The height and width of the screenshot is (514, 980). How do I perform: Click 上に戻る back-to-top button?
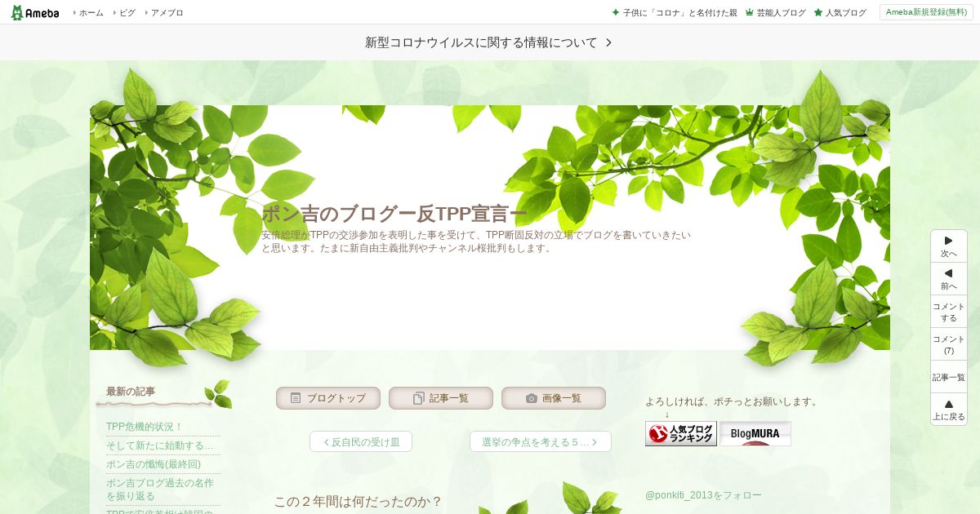point(949,410)
